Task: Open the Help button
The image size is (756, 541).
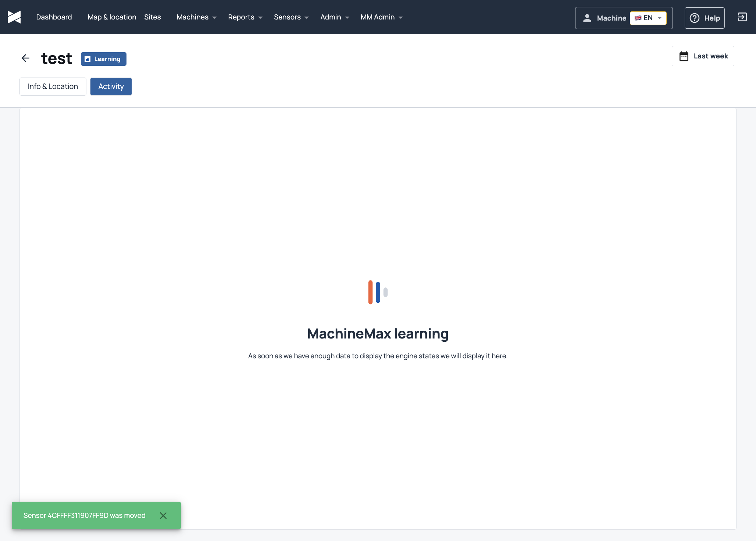Action: click(x=705, y=18)
